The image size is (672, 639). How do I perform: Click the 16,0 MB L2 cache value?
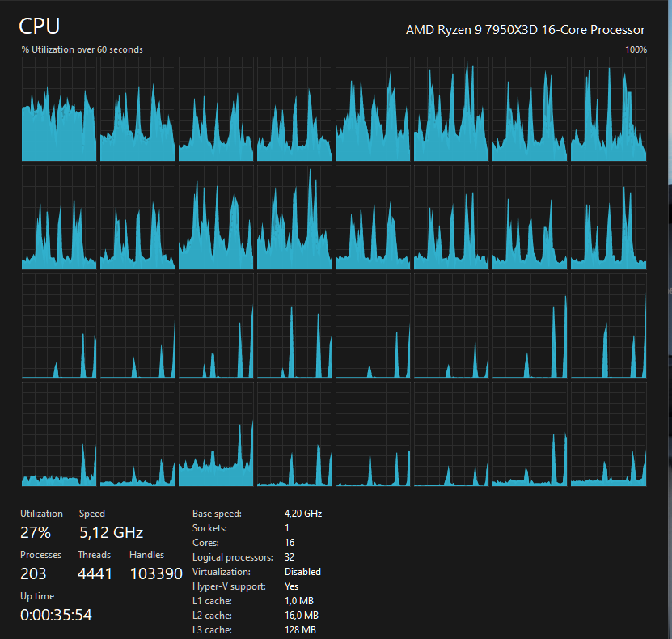(x=302, y=616)
